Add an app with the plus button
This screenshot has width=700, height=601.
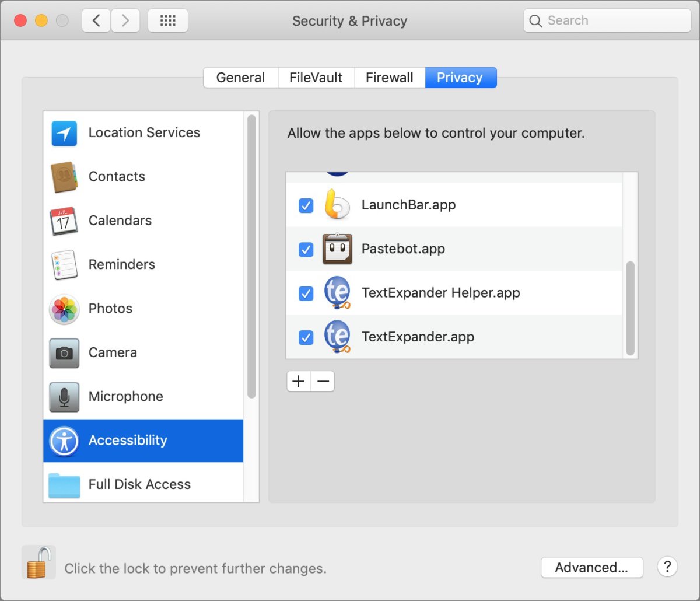[299, 382]
